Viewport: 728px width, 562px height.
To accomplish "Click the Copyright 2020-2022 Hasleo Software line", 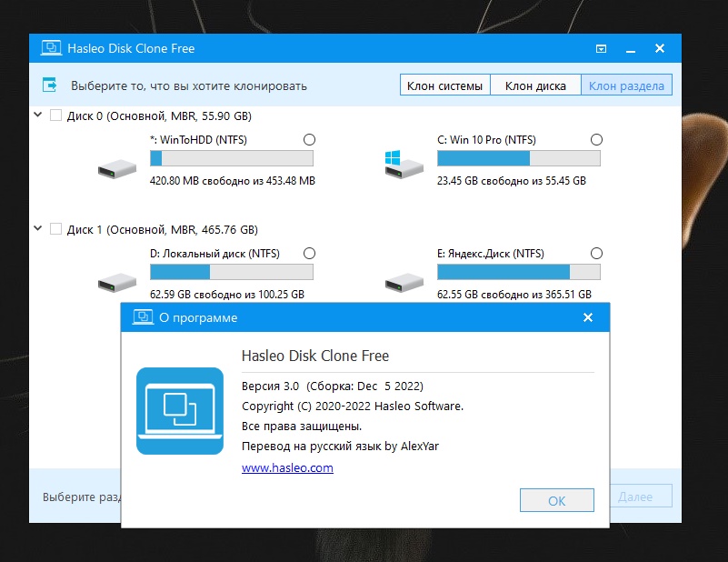I will (x=353, y=406).
